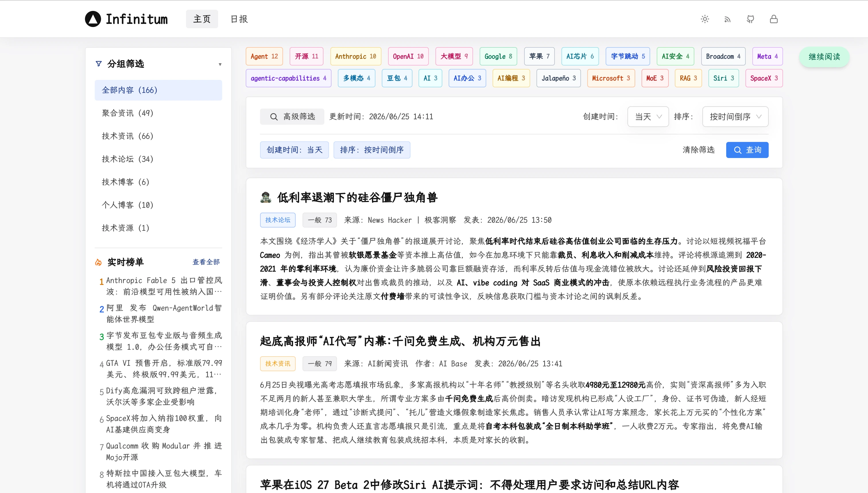Open the RSS feed icon

tap(727, 19)
